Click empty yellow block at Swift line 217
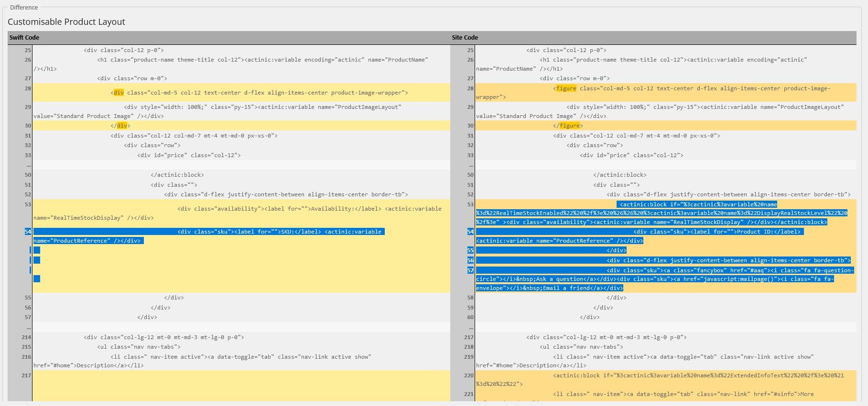Screen dimensions: 868x406 pyautogui.click(x=241, y=385)
